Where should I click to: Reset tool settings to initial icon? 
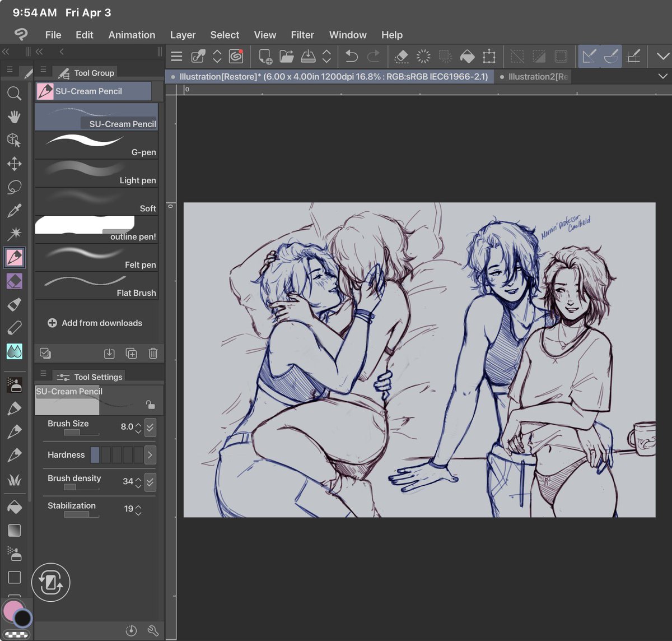click(x=131, y=631)
